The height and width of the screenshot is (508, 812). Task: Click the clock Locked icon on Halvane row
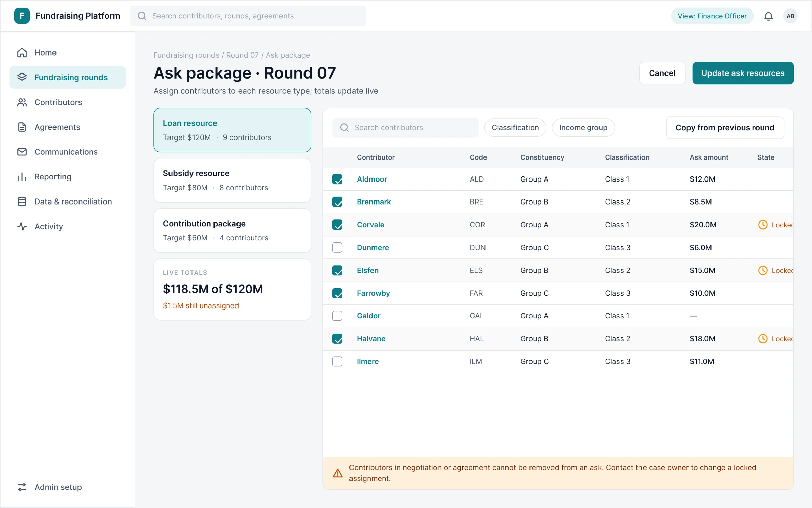click(763, 339)
